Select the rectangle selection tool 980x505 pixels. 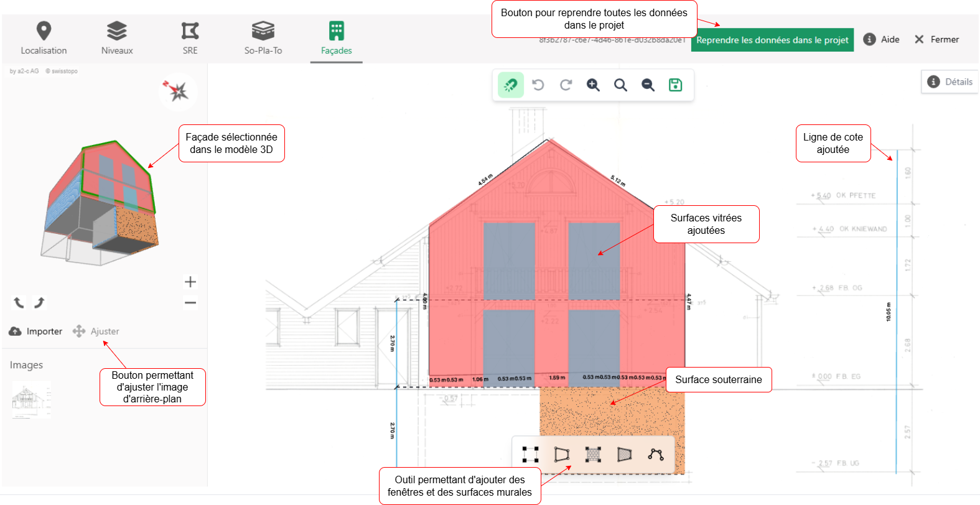point(531,455)
